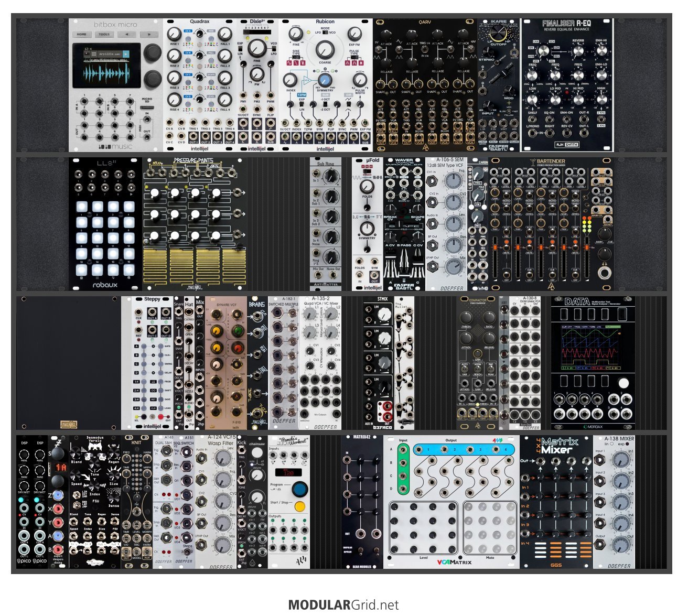Select the A-182-1 Switched Multiple module
688x616 pixels.
(284, 363)
